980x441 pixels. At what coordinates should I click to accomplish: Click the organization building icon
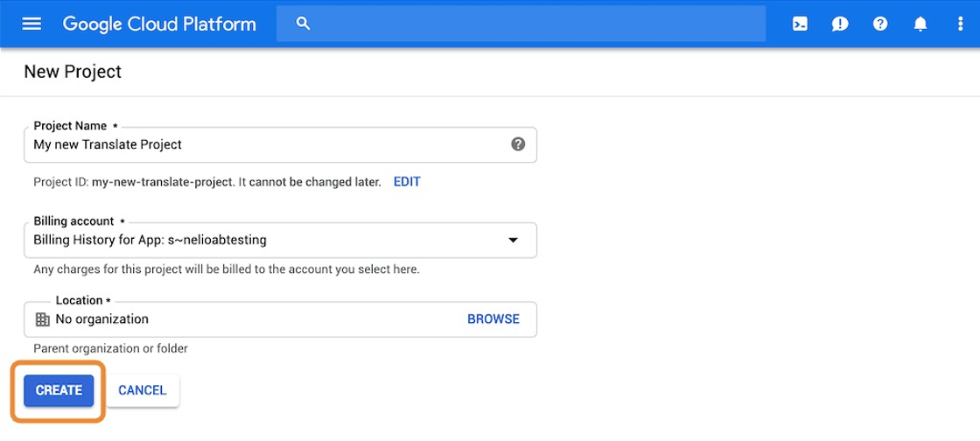[x=42, y=319]
